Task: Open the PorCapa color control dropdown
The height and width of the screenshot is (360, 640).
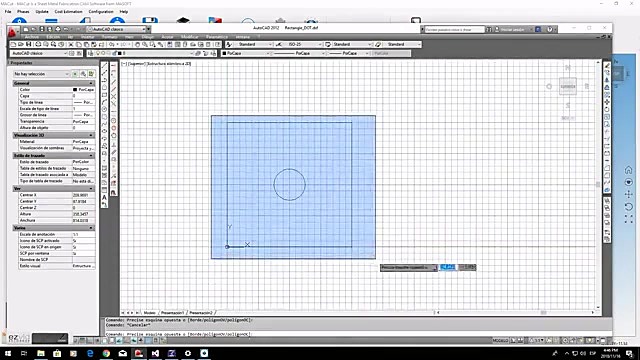Action: click(x=245, y=53)
